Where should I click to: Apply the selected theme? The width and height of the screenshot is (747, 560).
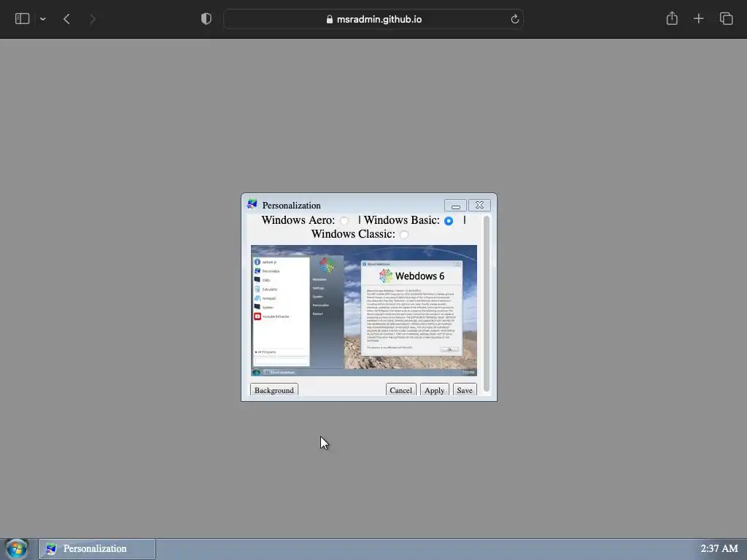[435, 390]
